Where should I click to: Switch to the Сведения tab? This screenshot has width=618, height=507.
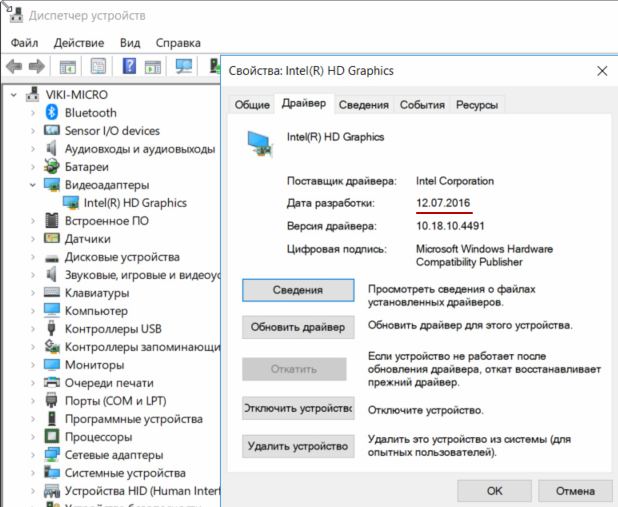click(x=364, y=105)
